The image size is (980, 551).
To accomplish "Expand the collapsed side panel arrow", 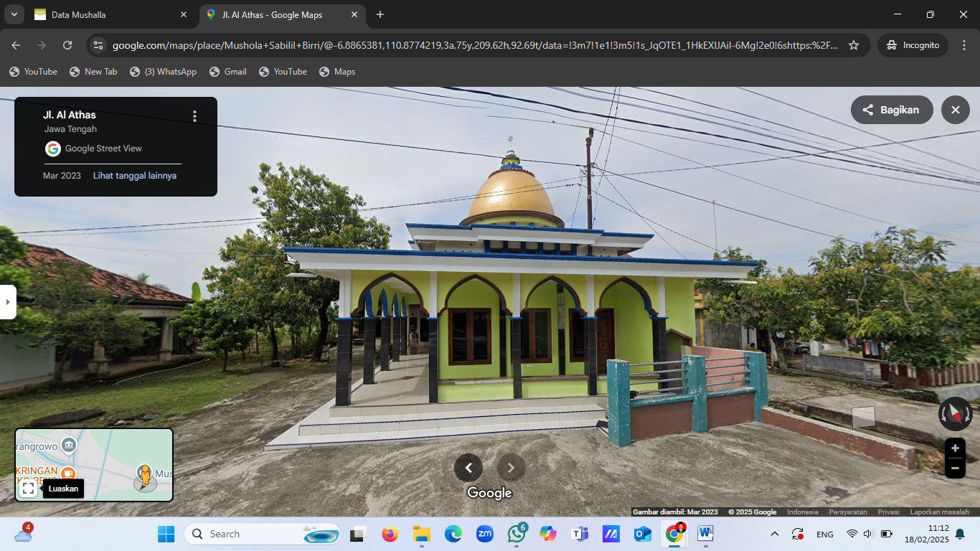I will (8, 302).
